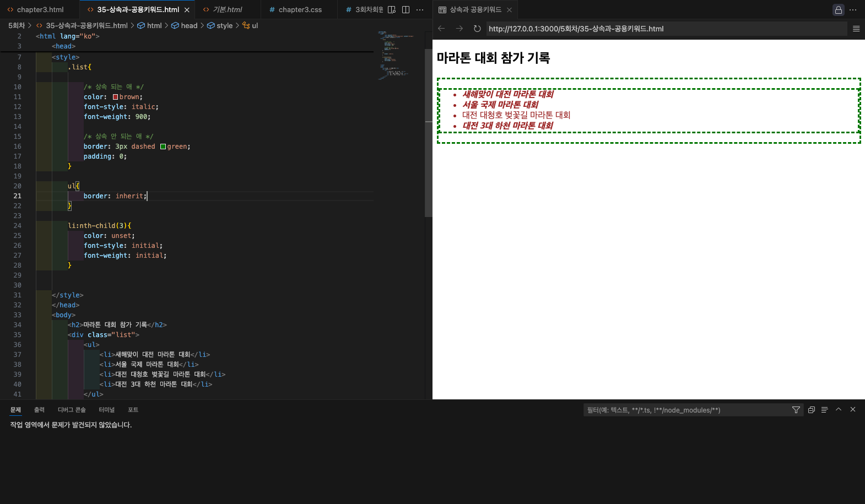Click the preview URL address field
Image resolution: width=865 pixels, height=504 pixels.
coord(667,29)
